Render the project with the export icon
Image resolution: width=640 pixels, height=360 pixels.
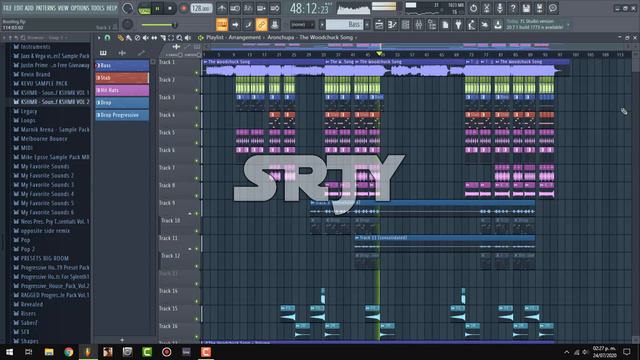540,8
